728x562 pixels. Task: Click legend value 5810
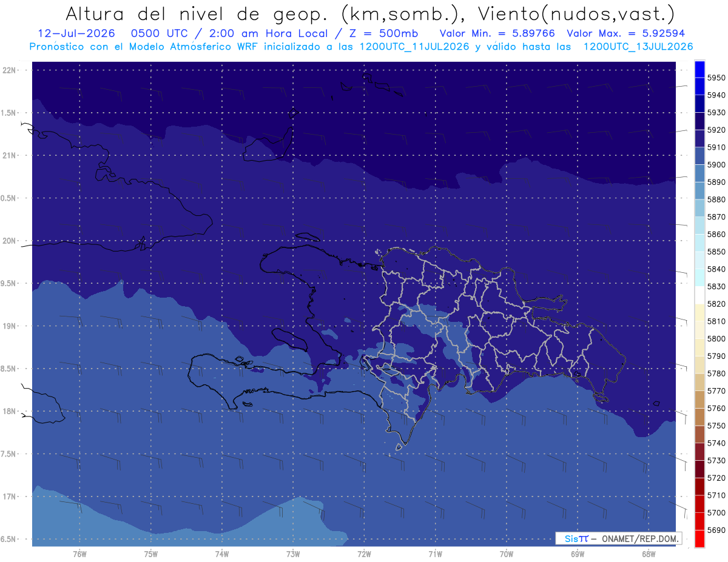coord(716,321)
